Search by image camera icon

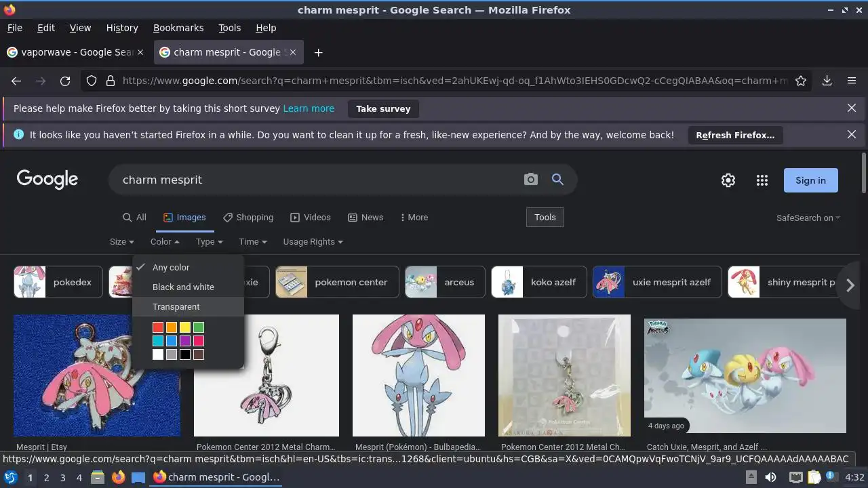(531, 180)
